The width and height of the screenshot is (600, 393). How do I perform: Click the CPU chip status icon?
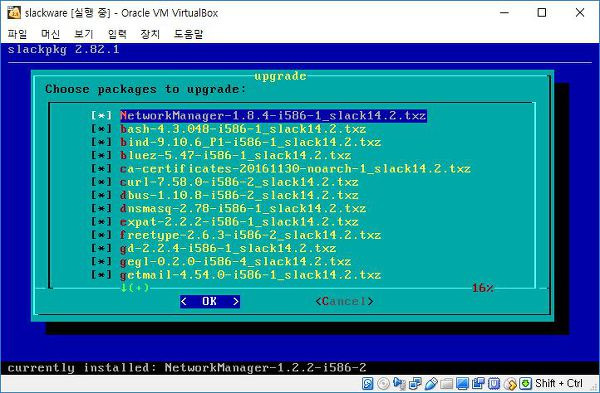[494, 383]
